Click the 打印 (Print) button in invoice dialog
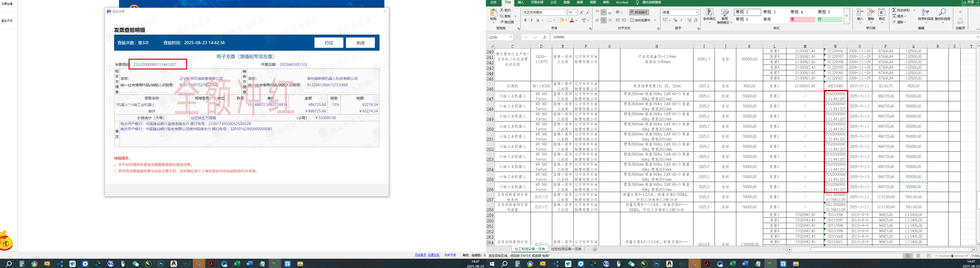Viewport: 980px width, 268px height. click(329, 43)
